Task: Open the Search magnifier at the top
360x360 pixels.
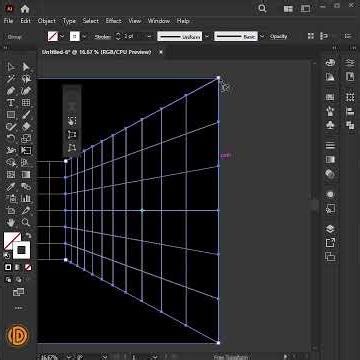Action: click(262, 8)
